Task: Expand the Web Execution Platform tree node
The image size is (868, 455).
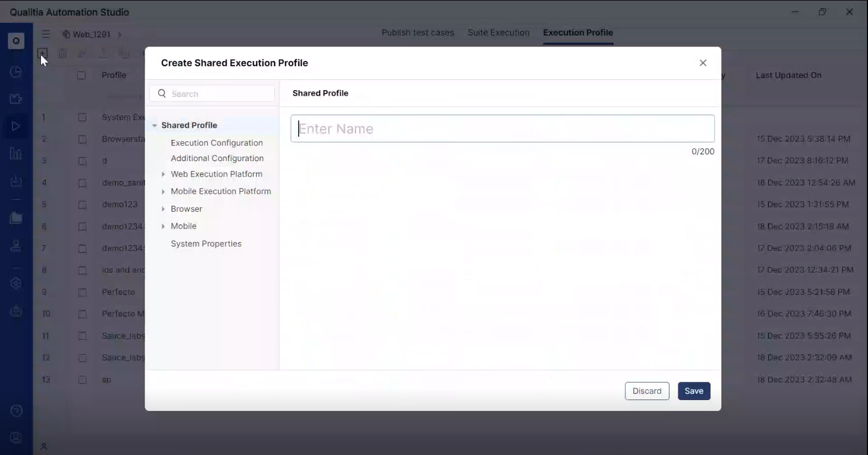Action: [163, 175]
